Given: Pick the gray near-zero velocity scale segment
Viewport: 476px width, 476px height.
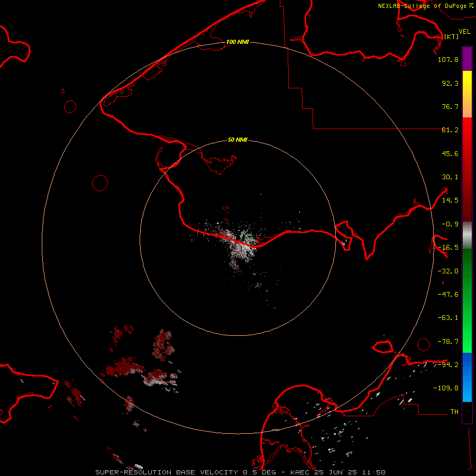Looking at the screenshot, I should click(x=467, y=235).
